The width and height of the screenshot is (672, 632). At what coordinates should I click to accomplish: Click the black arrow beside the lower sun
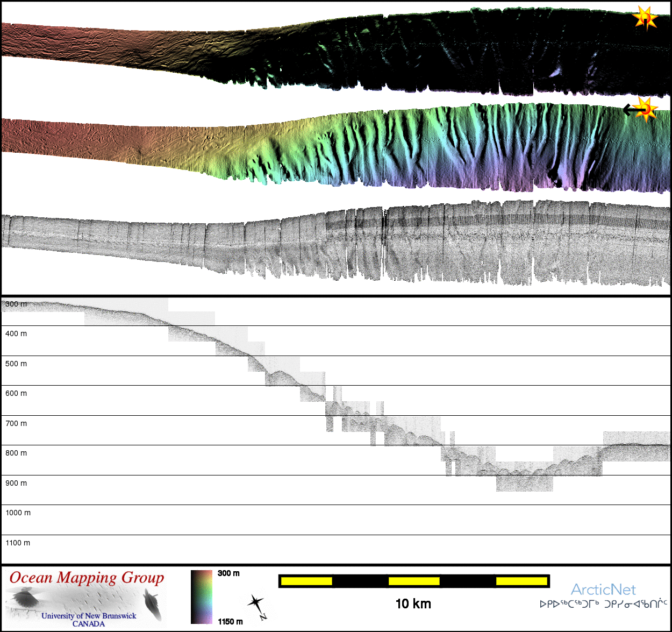click(x=632, y=110)
